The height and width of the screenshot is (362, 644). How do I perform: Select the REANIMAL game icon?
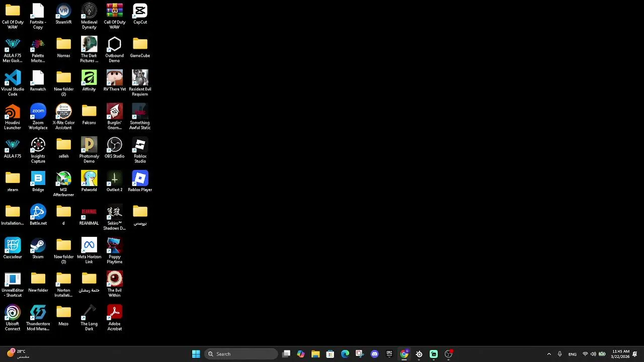pos(89,216)
